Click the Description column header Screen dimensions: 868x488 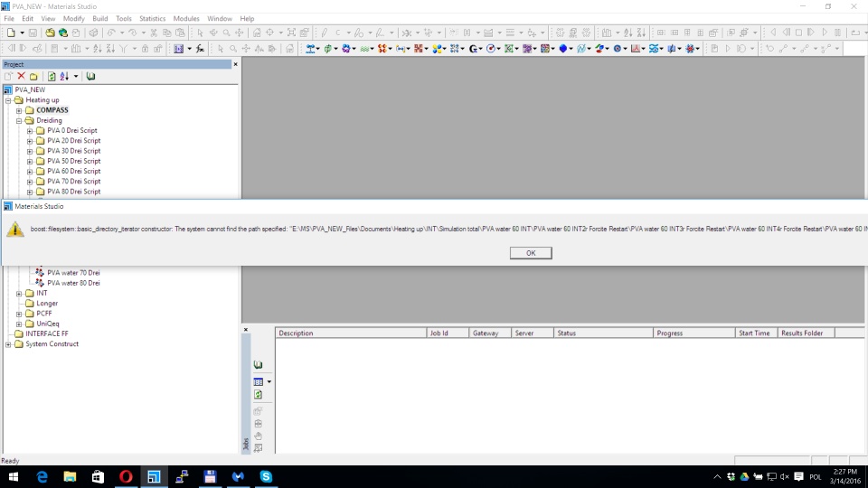[x=351, y=333]
